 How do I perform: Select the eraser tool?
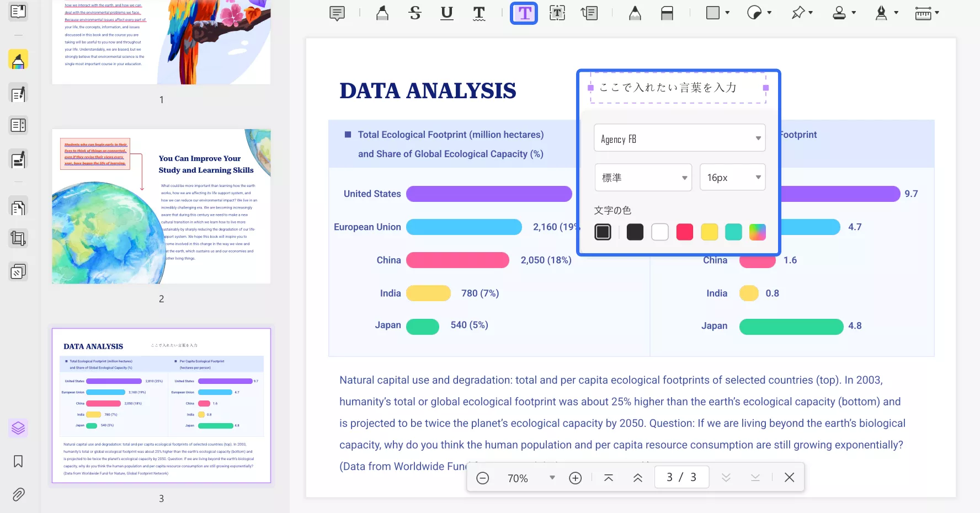pyautogui.click(x=667, y=13)
